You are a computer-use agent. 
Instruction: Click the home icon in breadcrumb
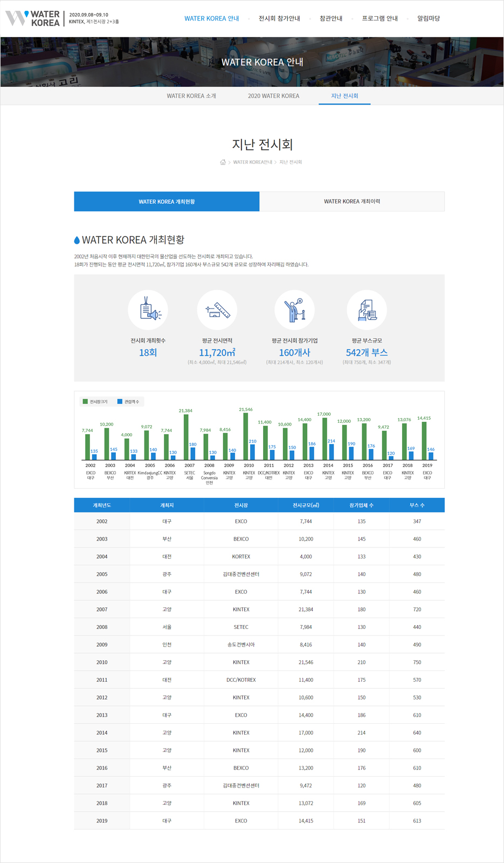(x=223, y=162)
